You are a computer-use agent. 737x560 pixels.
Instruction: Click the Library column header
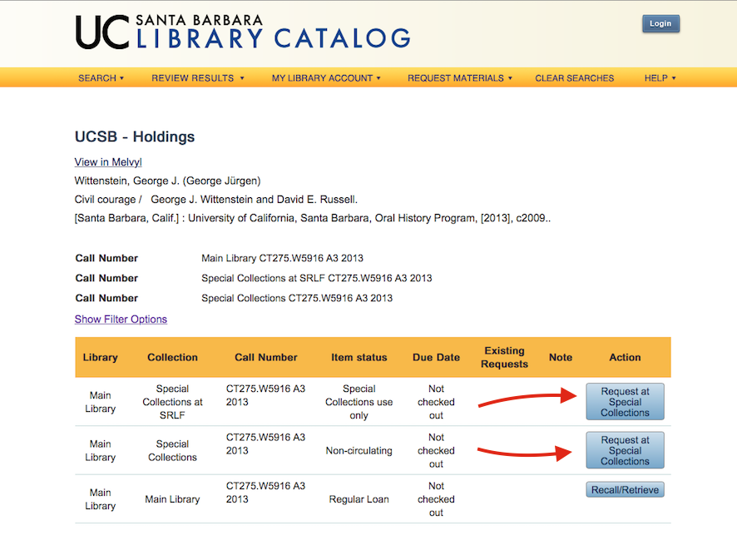click(x=100, y=357)
